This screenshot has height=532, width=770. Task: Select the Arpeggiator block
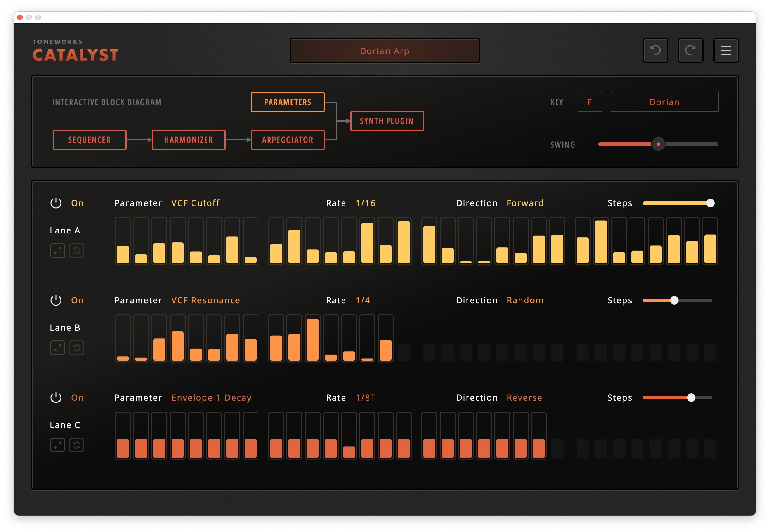coord(287,140)
